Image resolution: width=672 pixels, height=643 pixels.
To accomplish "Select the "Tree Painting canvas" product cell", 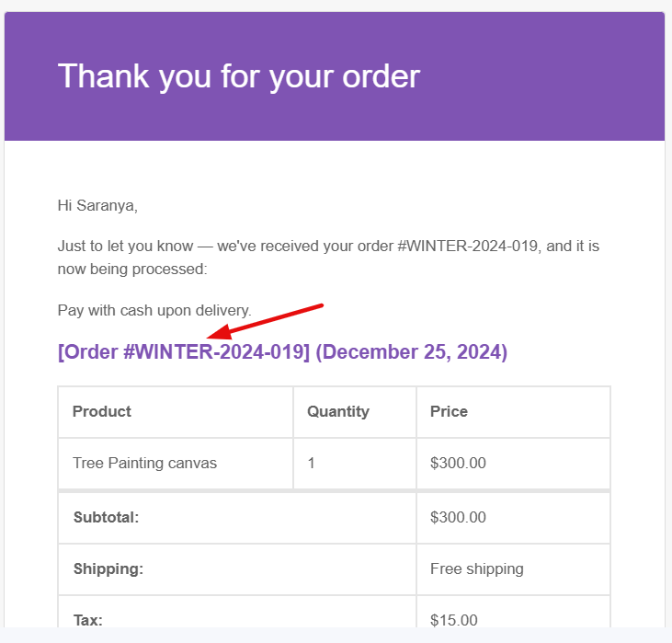I will pos(145,463).
